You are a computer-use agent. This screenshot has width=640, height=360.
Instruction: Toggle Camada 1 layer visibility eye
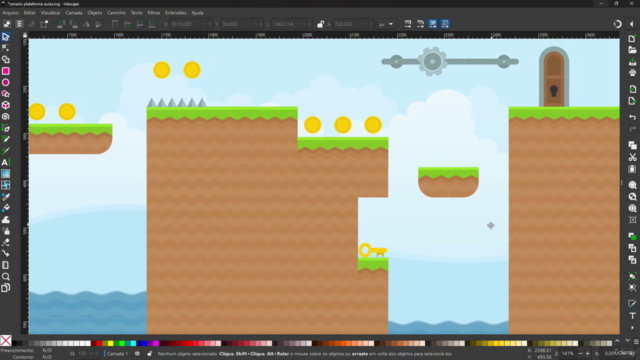pyautogui.click(x=138, y=353)
